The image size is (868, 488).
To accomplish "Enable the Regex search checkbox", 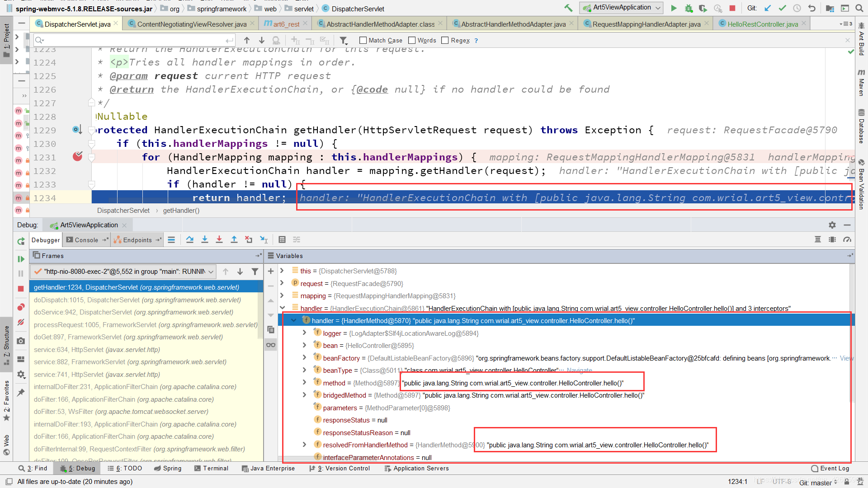I will coord(445,40).
